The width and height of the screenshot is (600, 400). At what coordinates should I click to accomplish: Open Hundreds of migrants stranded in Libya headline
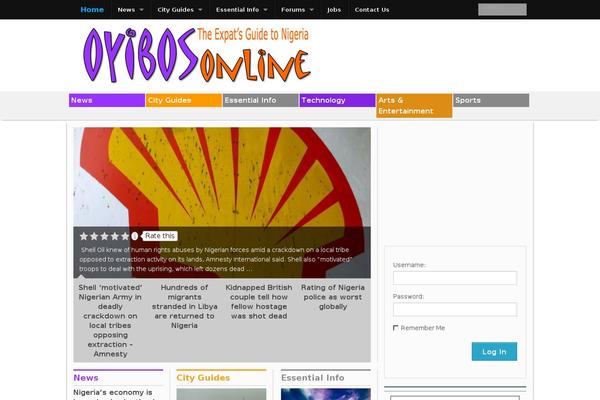pyautogui.click(x=184, y=306)
